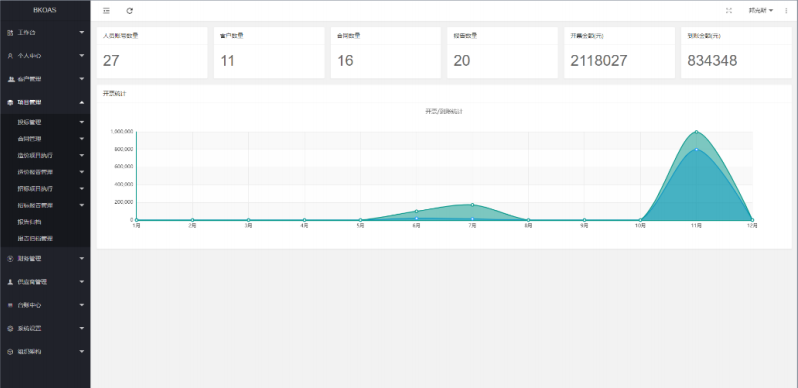This screenshot has width=798, height=388.
Task: Open the vertical dots more menu
Action: [x=786, y=11]
